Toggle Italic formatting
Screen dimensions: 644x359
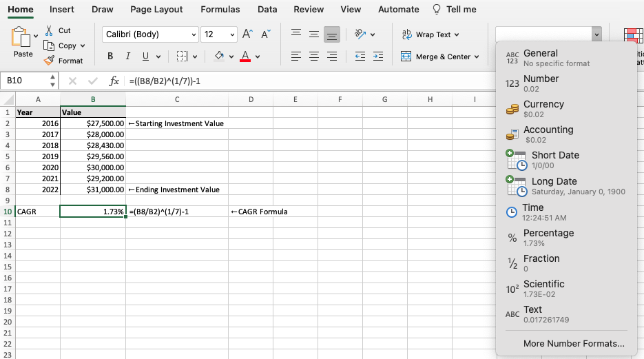pyautogui.click(x=127, y=57)
